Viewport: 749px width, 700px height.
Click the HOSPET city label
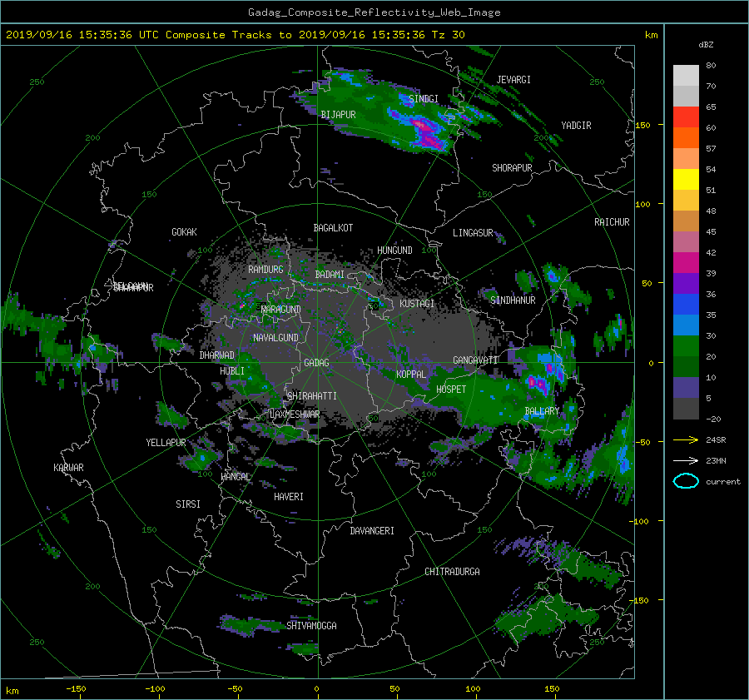pyautogui.click(x=451, y=390)
